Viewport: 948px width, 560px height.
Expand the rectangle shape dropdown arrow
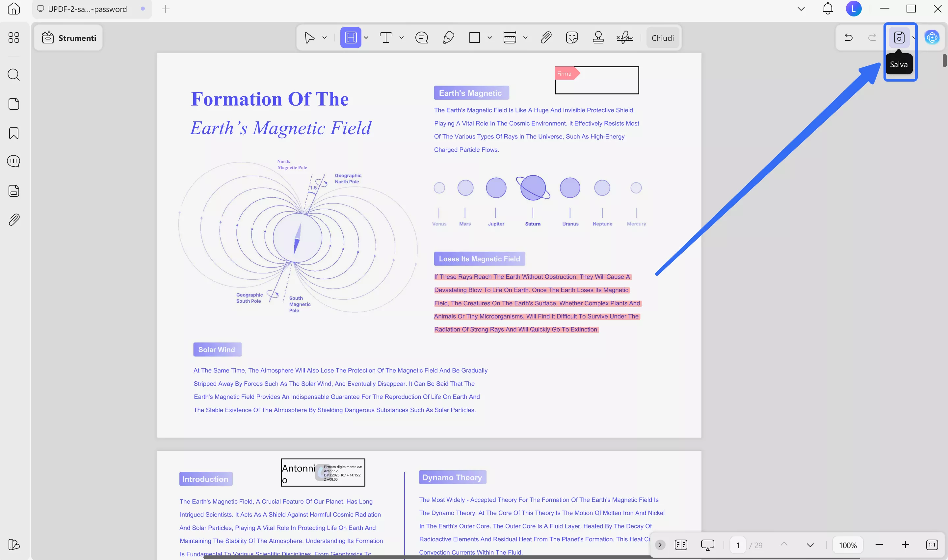click(490, 38)
